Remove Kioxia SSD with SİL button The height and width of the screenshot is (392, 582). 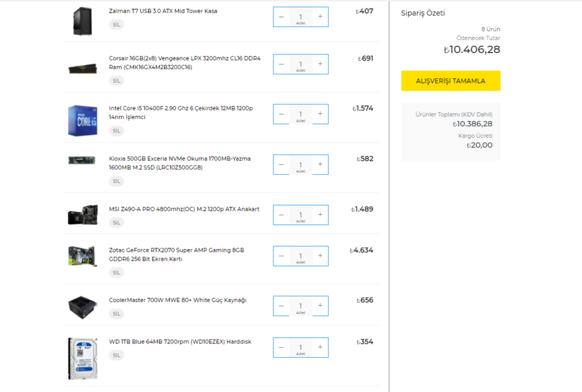click(x=116, y=181)
